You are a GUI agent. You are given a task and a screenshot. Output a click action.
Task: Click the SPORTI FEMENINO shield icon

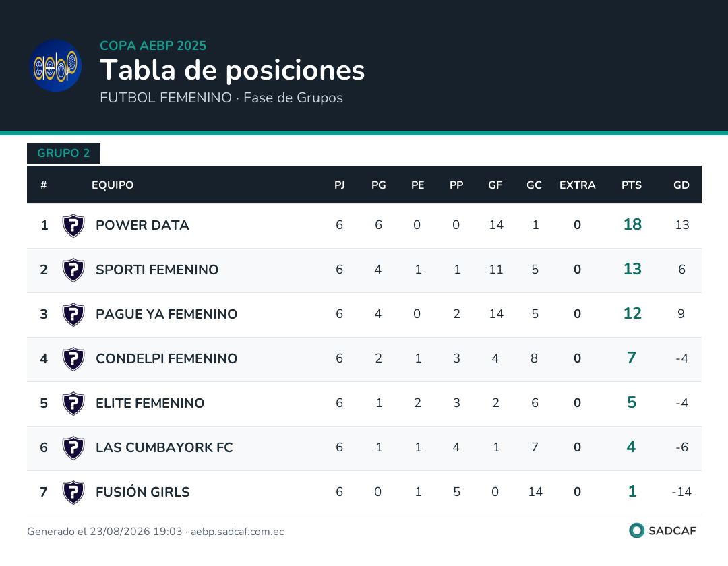[73, 270]
